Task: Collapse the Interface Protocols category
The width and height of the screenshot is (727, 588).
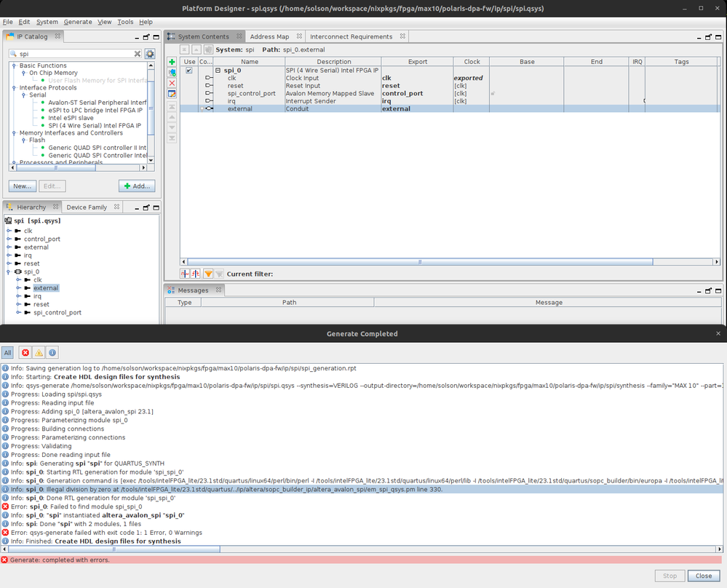Action: click(14, 87)
